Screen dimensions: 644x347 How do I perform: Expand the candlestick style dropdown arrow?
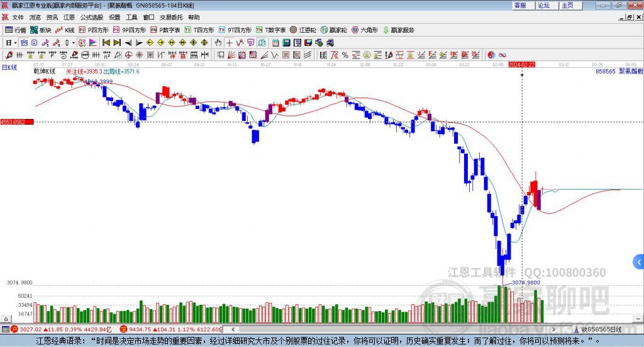coord(74,43)
